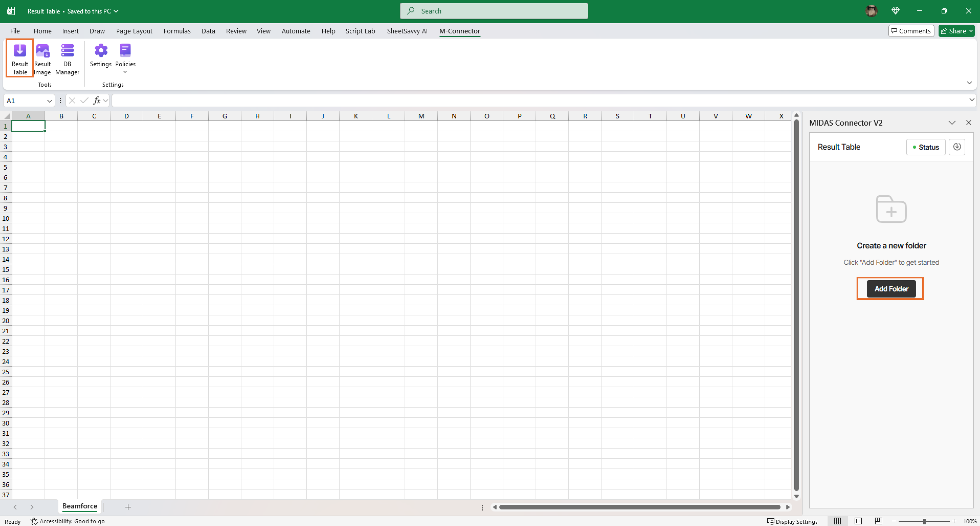The image size is (980, 526).
Task: Switch to Page Break Preview view
Action: click(878, 521)
